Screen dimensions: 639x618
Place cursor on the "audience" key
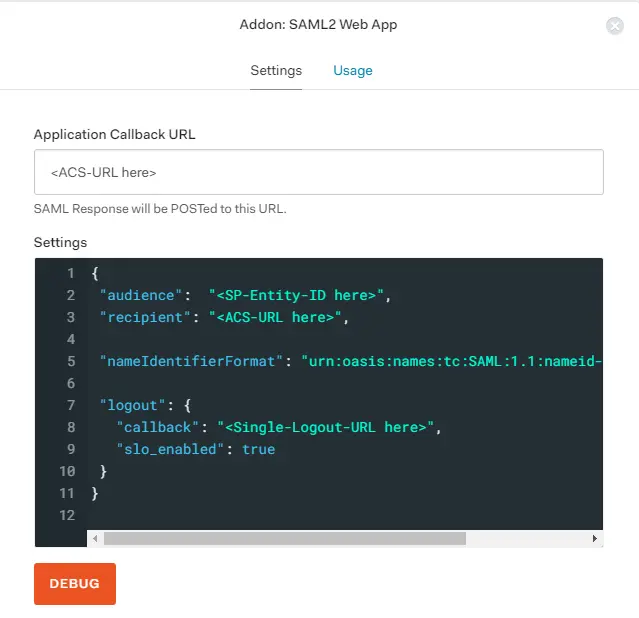144,295
